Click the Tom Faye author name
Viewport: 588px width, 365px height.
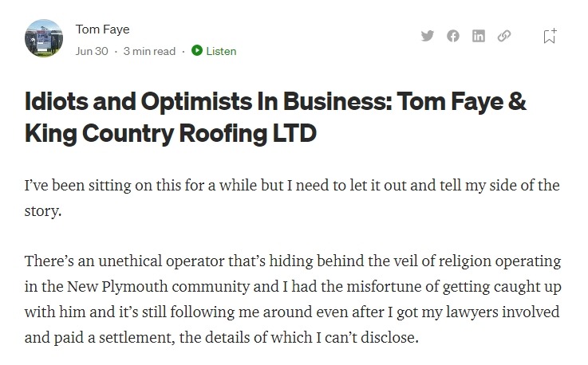coord(102,29)
